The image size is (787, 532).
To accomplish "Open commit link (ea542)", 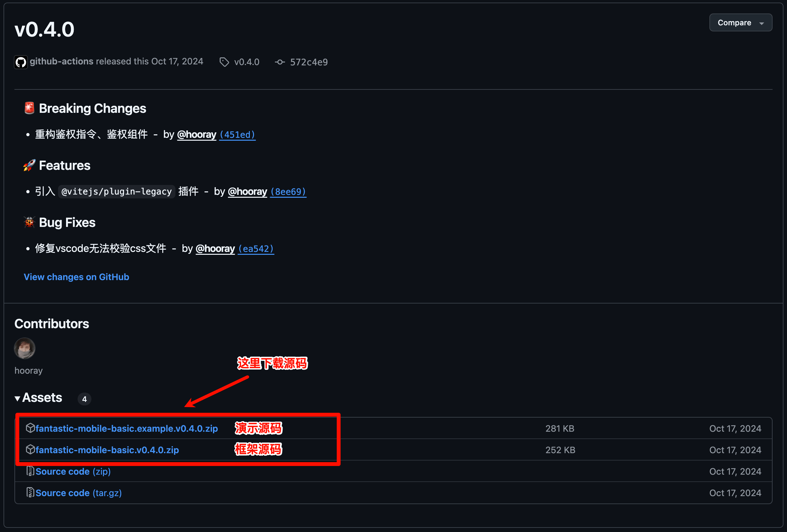I will point(256,249).
